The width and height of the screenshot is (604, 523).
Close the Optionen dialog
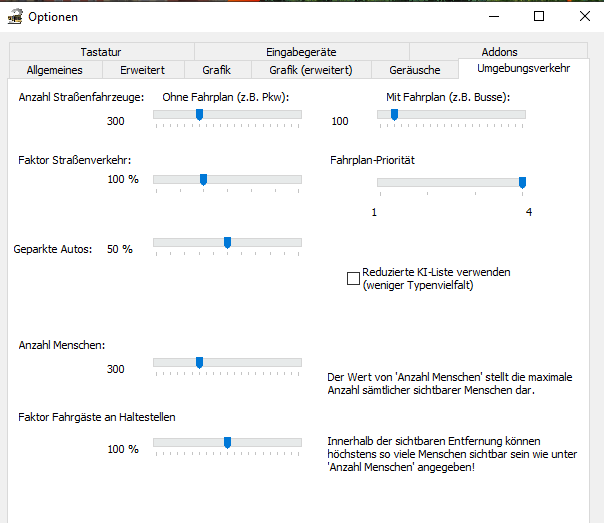point(585,16)
